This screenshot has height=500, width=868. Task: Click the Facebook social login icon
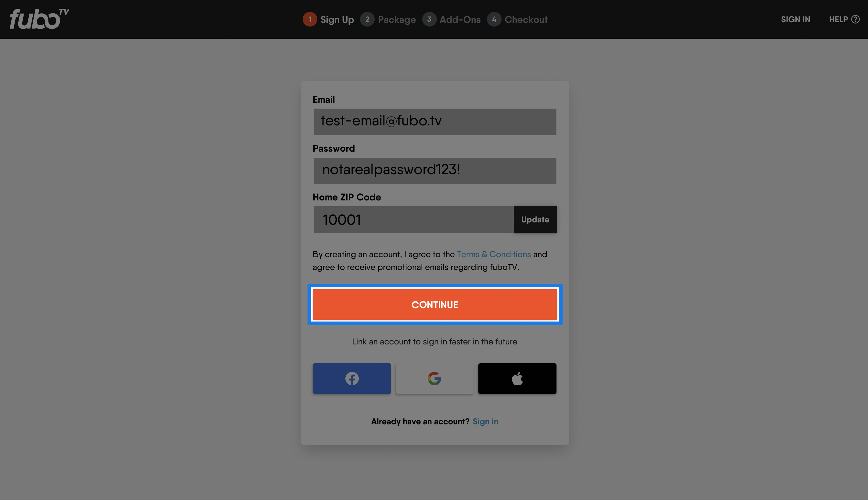pyautogui.click(x=352, y=378)
